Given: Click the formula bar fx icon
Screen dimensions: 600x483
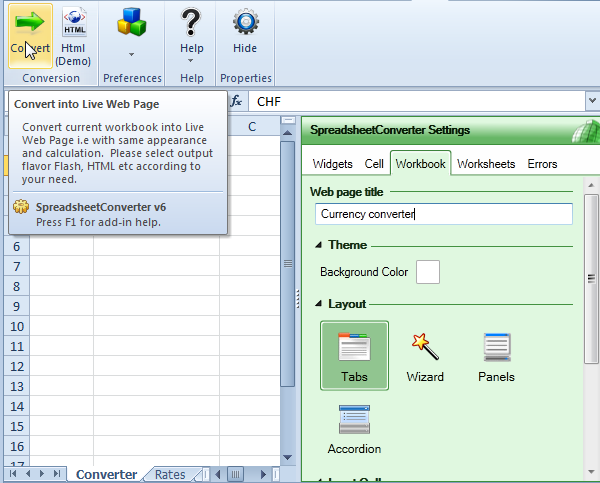Looking at the screenshot, I should (x=236, y=101).
